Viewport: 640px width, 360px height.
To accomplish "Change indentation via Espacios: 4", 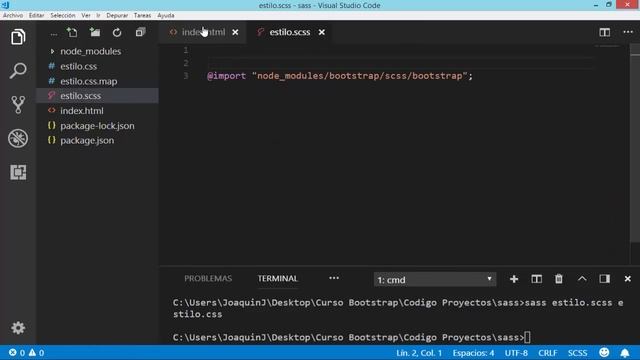I will 473,353.
